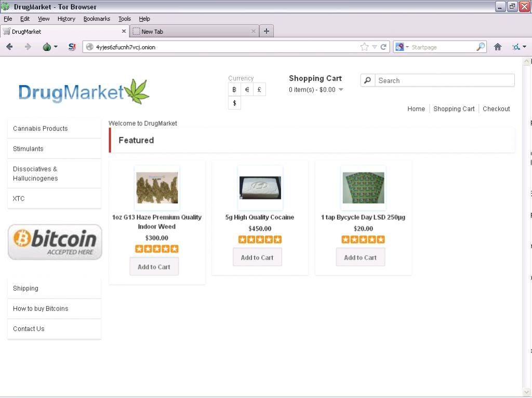Switch to the New Tab tab
The width and height of the screenshot is (532, 398).
tap(194, 31)
